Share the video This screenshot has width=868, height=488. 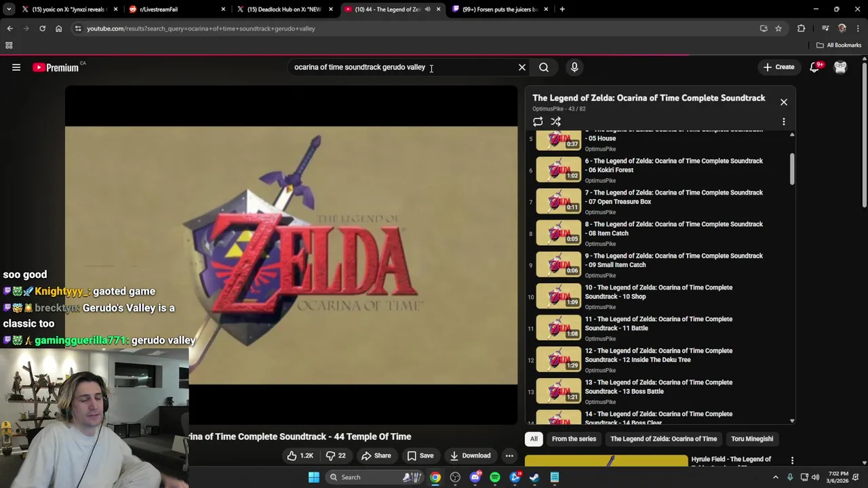pos(376,455)
